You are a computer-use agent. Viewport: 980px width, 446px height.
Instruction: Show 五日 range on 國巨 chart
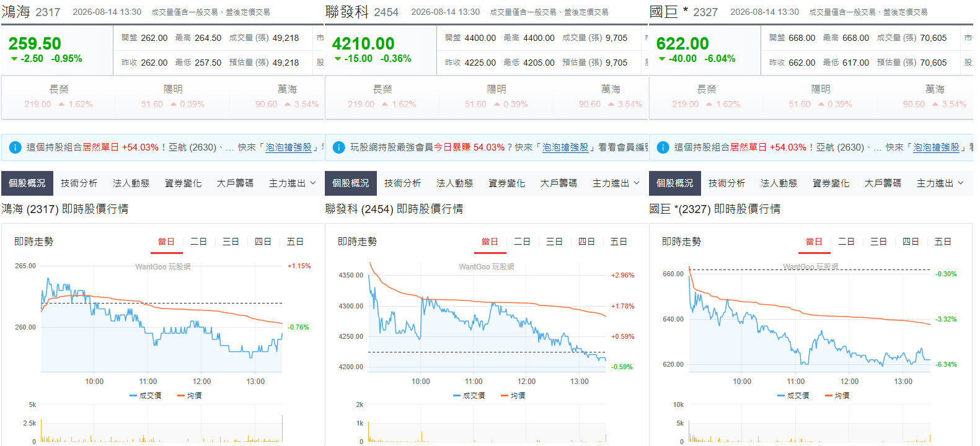(943, 242)
